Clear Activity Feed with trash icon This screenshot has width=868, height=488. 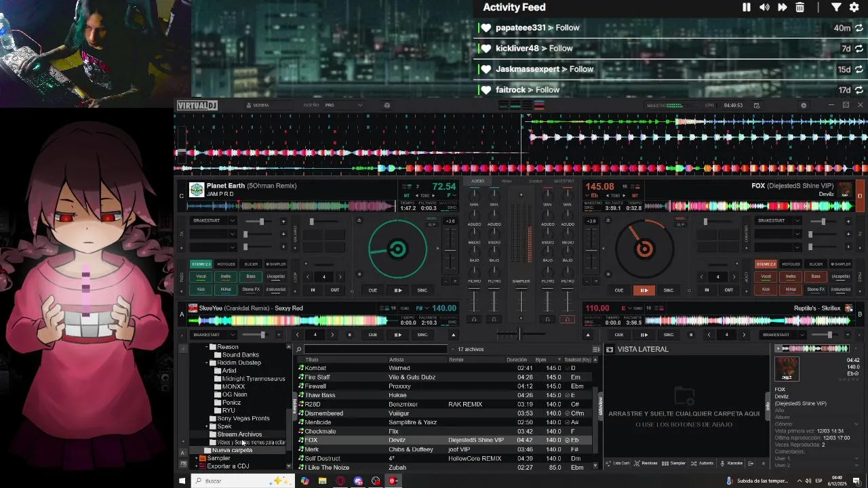(800, 7)
